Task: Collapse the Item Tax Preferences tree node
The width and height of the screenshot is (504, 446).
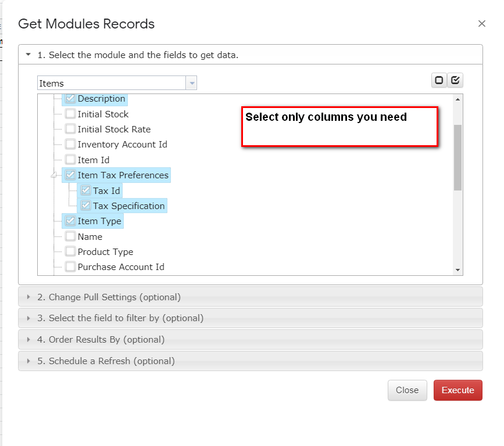Action: (x=53, y=175)
